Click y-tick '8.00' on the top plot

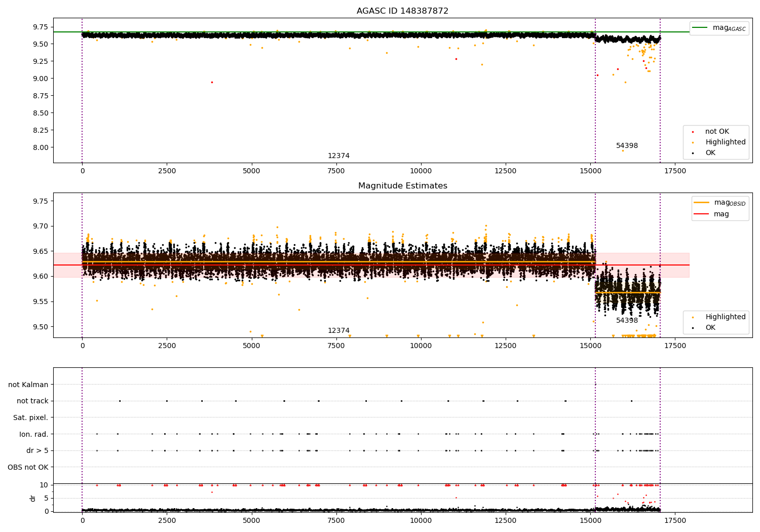[40, 147]
